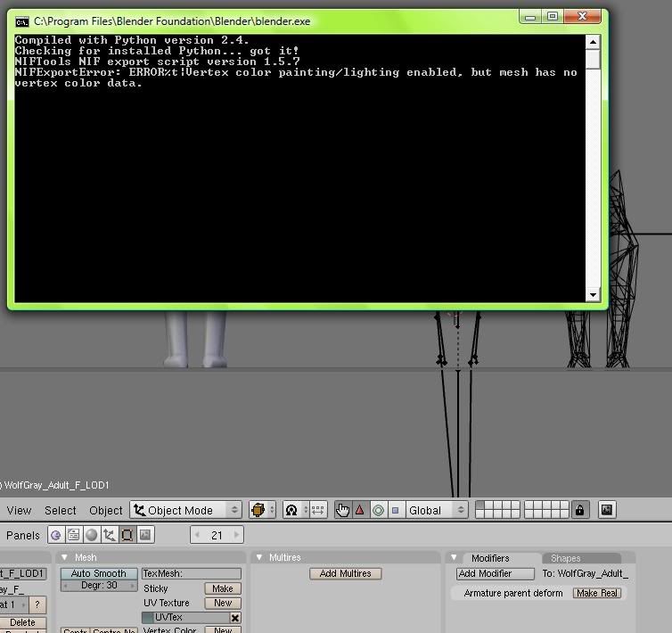Open the Scene panels icon
This screenshot has height=633, width=672.
coord(145,535)
